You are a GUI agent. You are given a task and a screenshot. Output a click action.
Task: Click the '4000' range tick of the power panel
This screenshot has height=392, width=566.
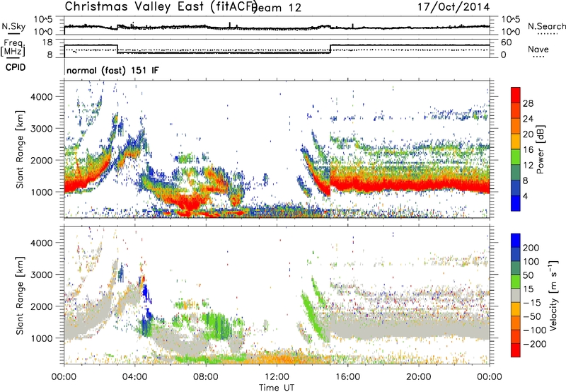point(42,97)
